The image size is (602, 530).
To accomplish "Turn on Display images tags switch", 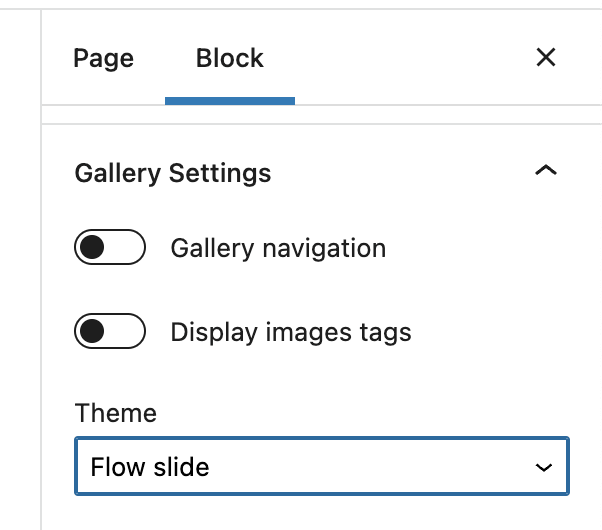I will pos(110,332).
